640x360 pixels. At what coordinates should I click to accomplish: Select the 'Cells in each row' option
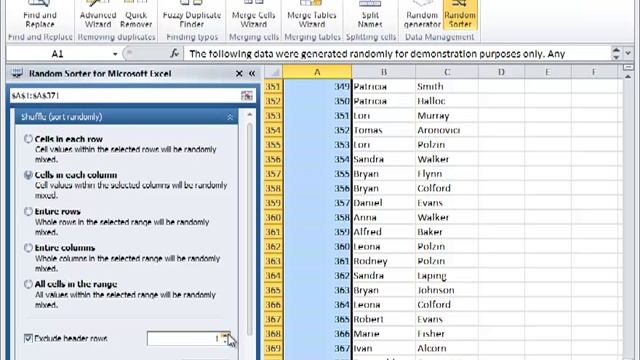[28, 139]
